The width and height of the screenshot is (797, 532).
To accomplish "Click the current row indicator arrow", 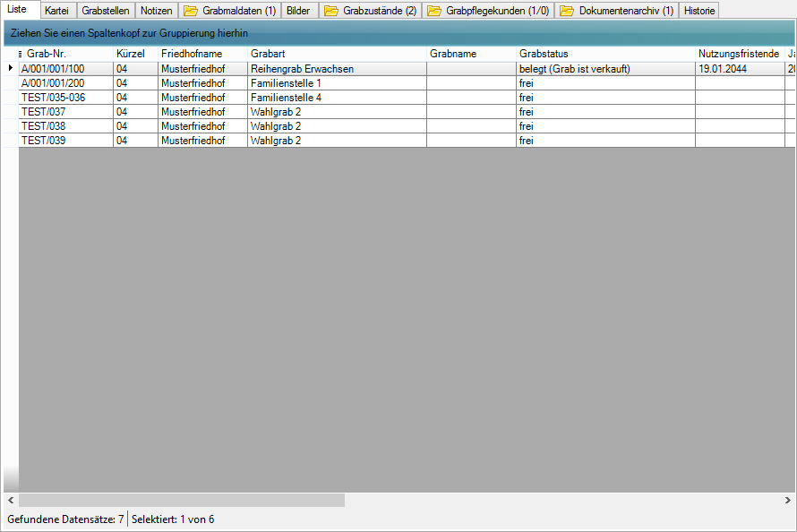I will tap(10, 68).
